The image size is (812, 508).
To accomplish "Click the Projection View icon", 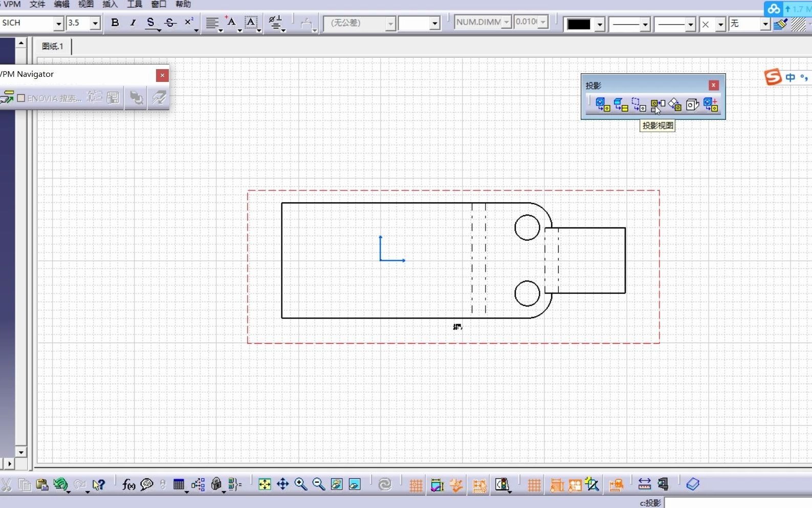I will (657, 105).
